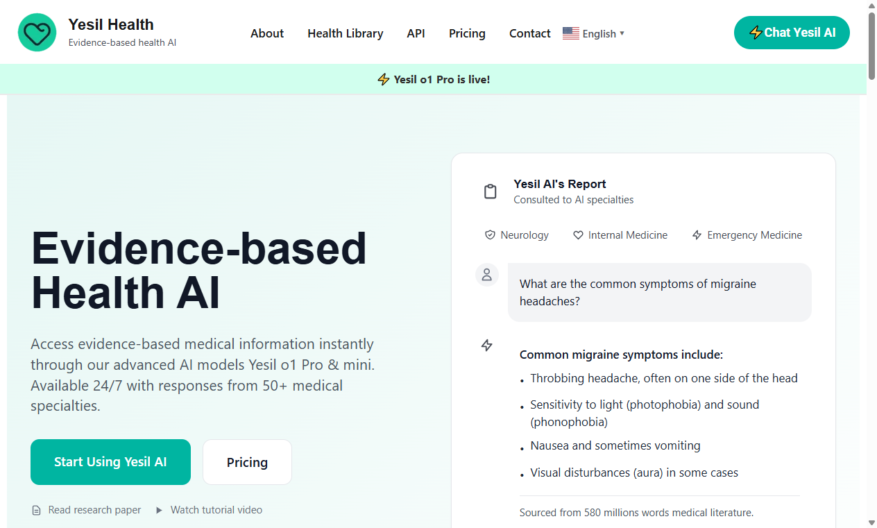
Task: Click 'Common migraine symptoms include:' text
Action: click(621, 355)
